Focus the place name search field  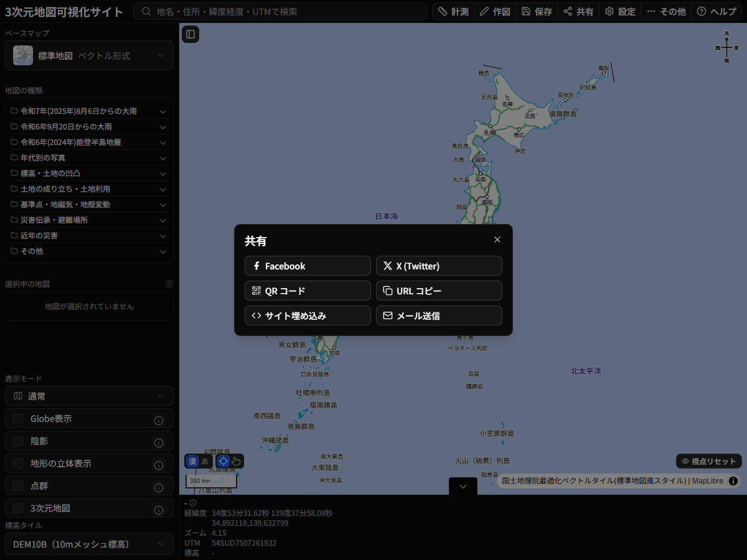click(x=281, y=11)
